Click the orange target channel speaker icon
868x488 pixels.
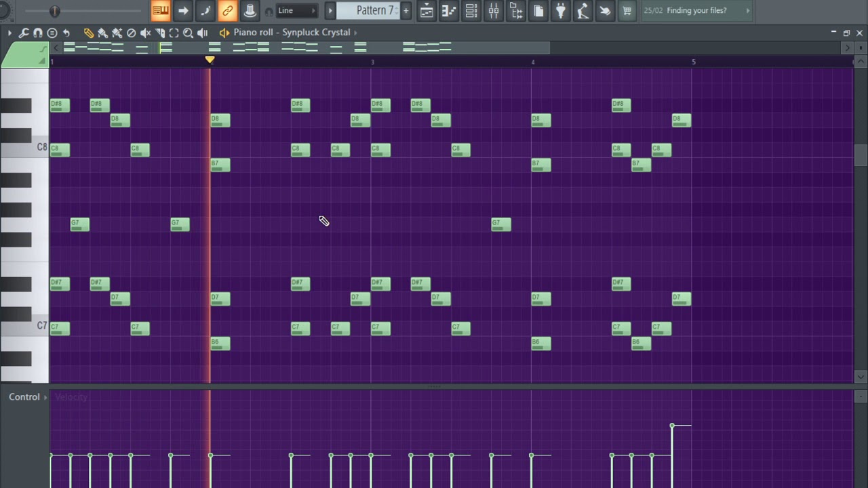tap(224, 33)
